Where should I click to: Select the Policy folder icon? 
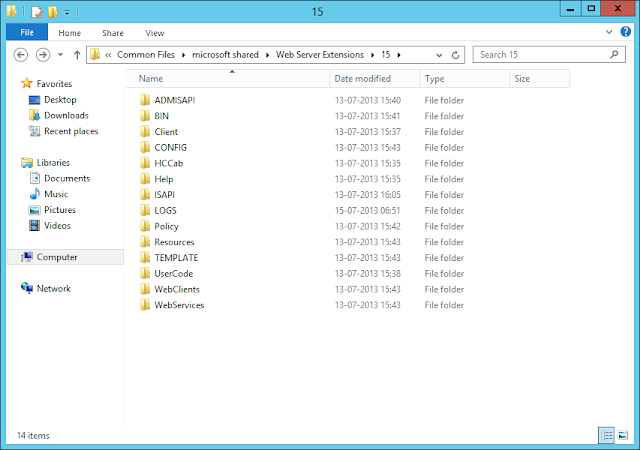[x=145, y=226]
